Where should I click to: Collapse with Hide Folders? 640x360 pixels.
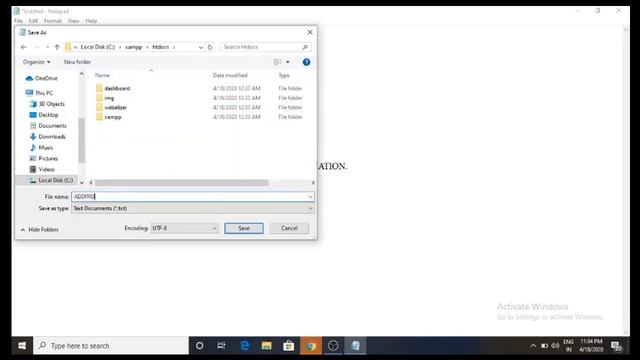pos(40,230)
